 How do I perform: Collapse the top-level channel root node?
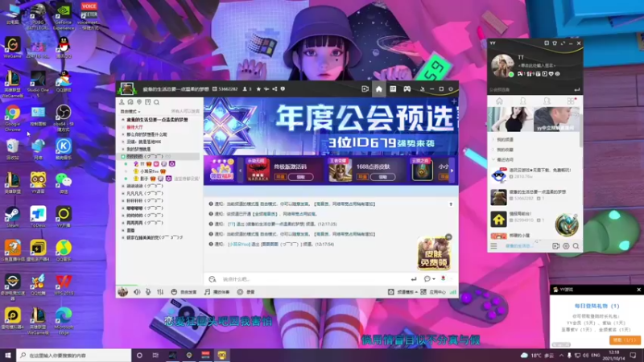[122, 119]
